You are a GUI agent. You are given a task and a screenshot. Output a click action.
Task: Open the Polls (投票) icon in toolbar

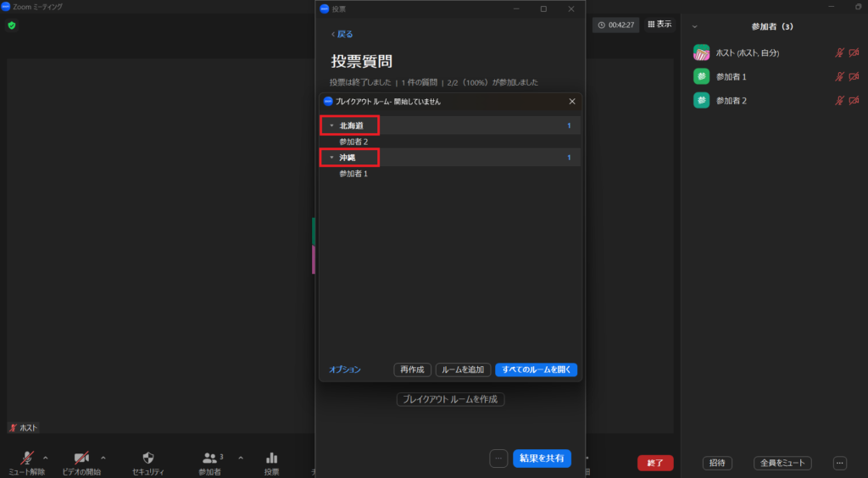271,458
